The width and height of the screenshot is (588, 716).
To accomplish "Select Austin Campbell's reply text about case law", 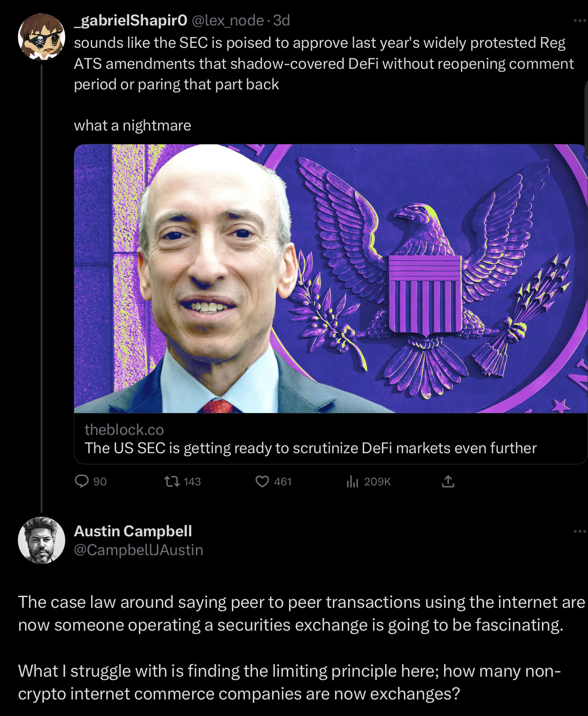I will (x=302, y=614).
